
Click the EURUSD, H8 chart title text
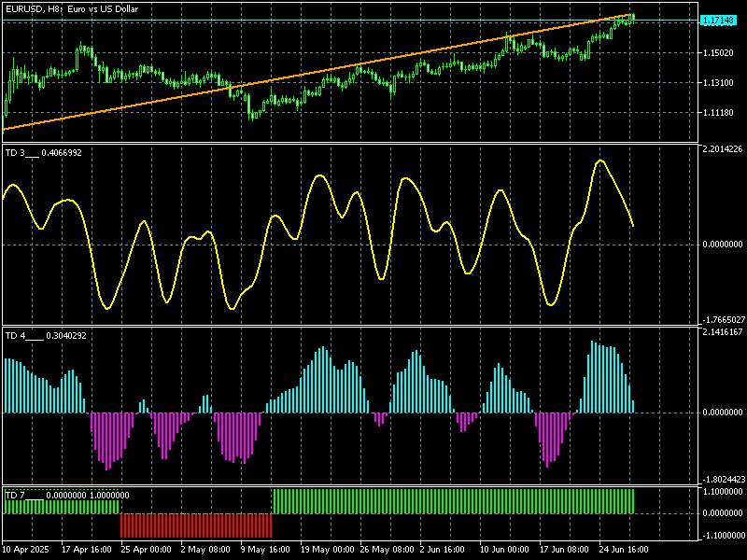(72, 8)
